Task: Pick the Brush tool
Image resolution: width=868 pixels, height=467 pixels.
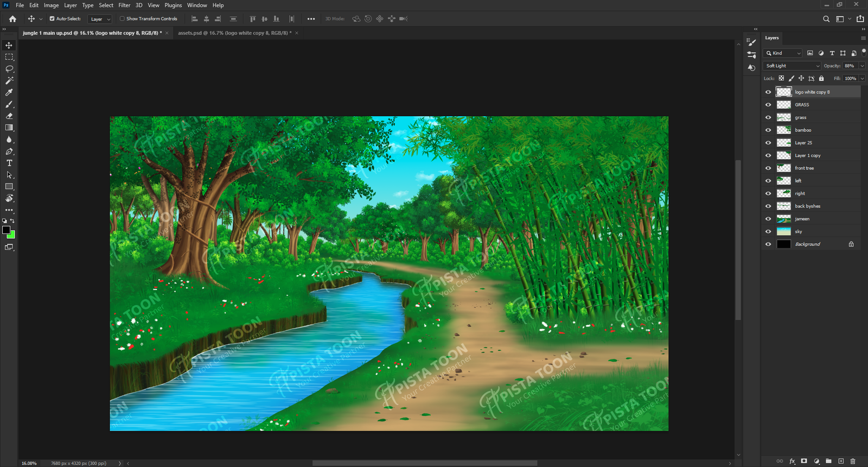Action: click(x=9, y=104)
